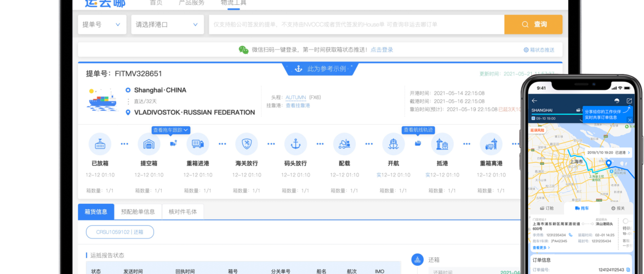Click the 海关放行 customs shield icon

point(247,144)
